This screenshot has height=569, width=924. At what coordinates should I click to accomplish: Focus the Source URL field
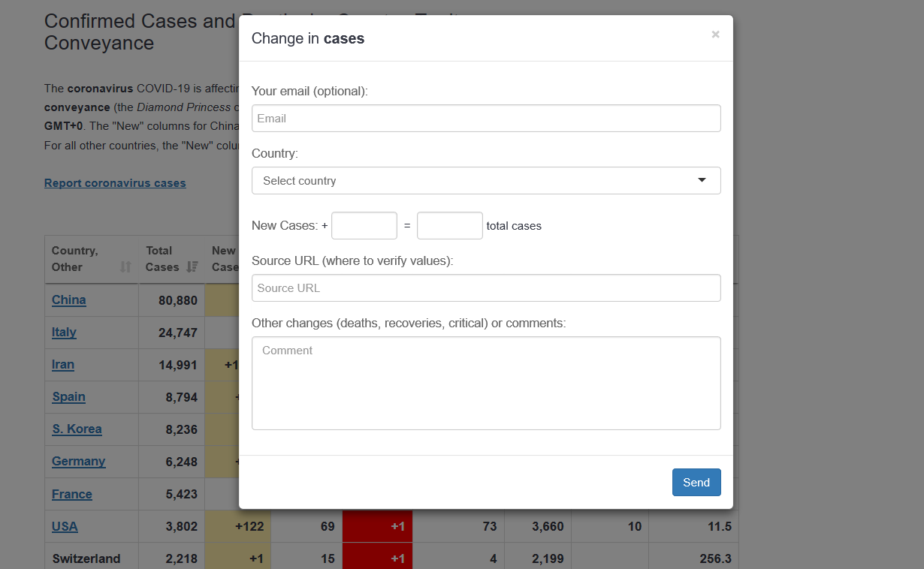point(485,288)
